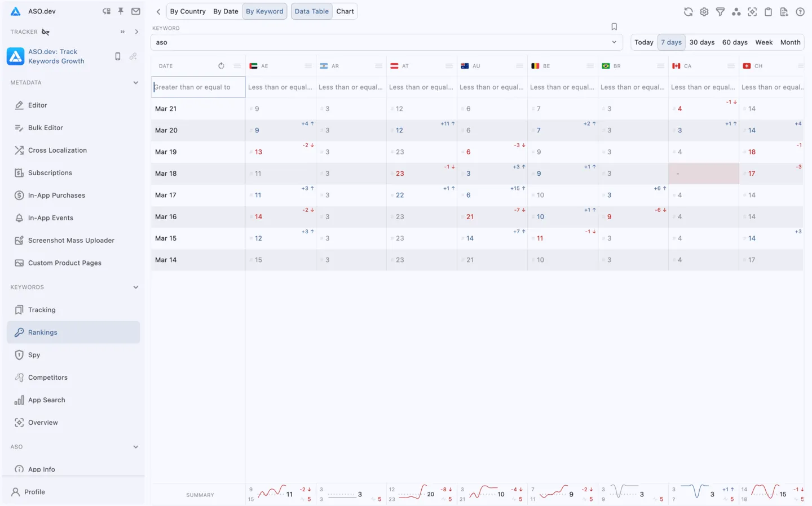
Task: Activate the Today period option
Action: (x=643, y=42)
